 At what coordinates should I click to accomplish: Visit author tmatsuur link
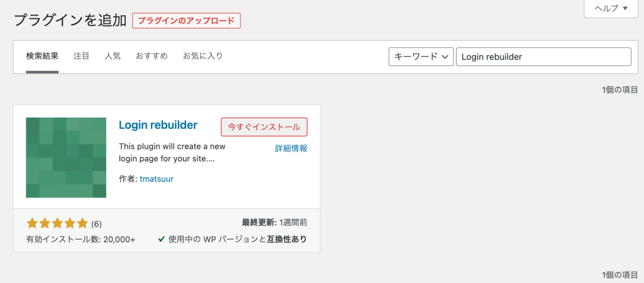point(157,179)
